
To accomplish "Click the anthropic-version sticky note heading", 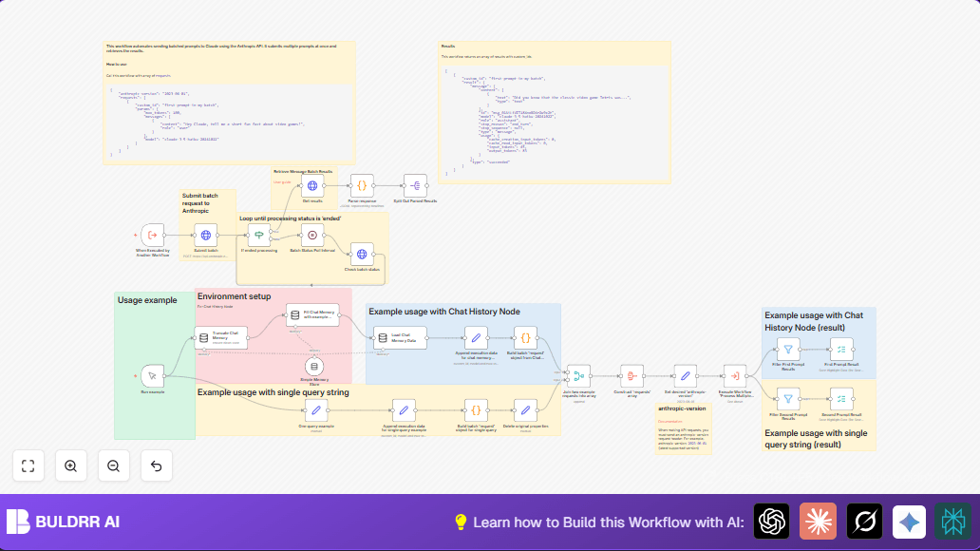I will [682, 408].
